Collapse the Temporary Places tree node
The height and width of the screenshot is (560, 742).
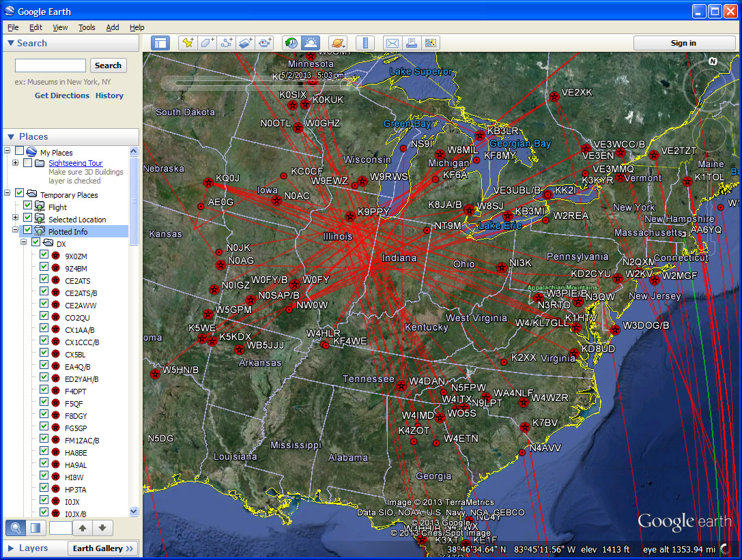(7, 193)
